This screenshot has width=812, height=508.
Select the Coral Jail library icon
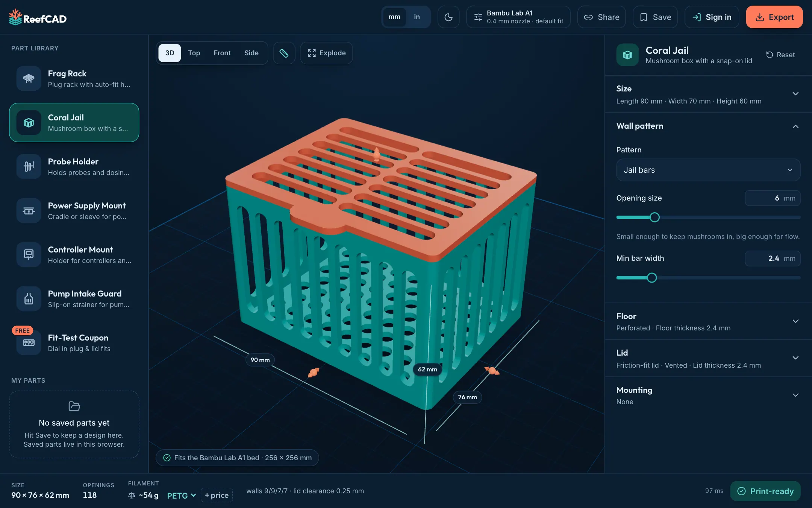pyautogui.click(x=29, y=122)
